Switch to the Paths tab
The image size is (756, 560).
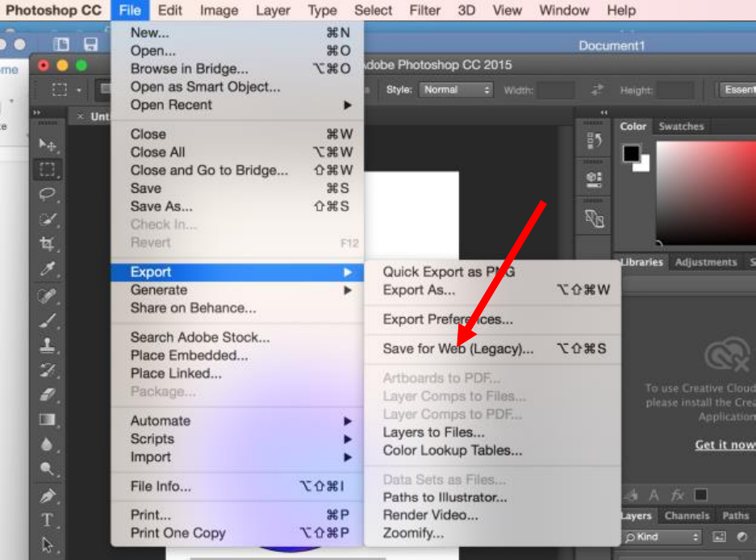click(735, 516)
